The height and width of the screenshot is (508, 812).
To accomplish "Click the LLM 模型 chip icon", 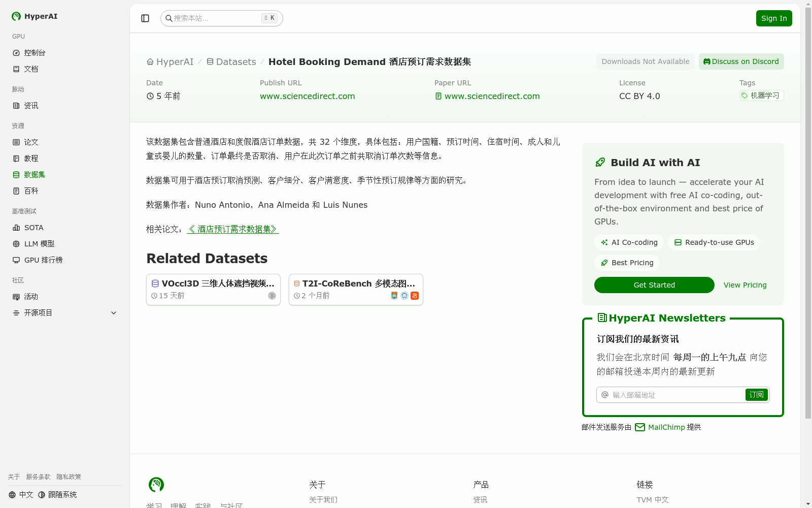I will (x=16, y=244).
